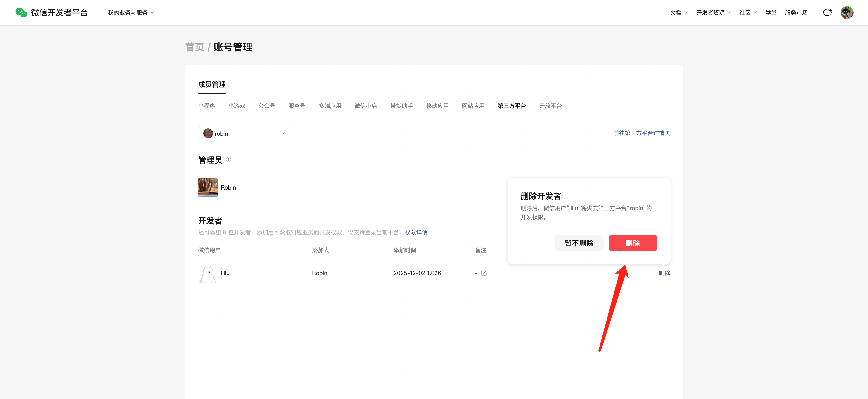Select the 公众号 tab
This screenshot has height=399, width=868.
[267, 106]
